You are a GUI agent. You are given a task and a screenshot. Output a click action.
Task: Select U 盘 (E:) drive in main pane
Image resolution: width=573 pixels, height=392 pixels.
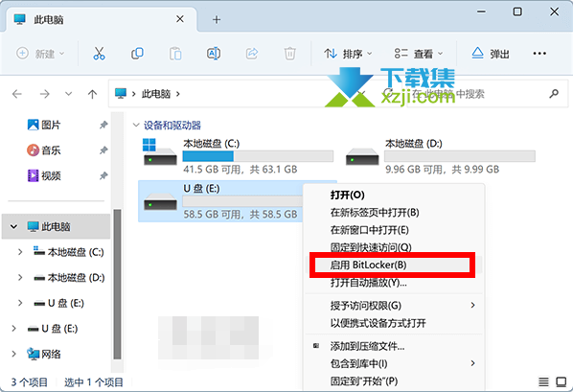tap(220, 201)
